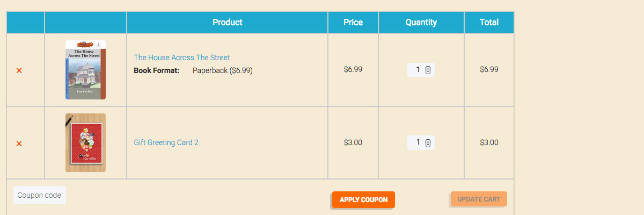Open The House Across The Street product link

182,58
